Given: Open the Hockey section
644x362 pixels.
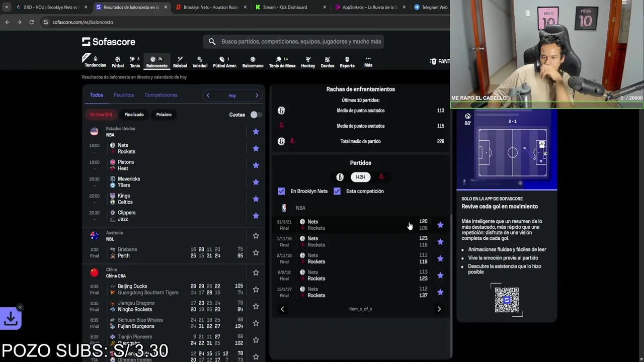Looking at the screenshot, I should tap(308, 62).
